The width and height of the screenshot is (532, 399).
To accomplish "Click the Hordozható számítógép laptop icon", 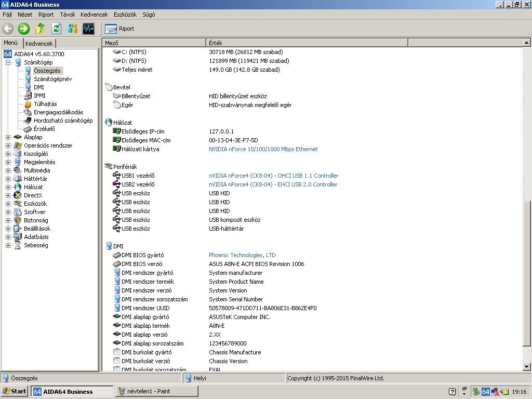I will 28,121.
